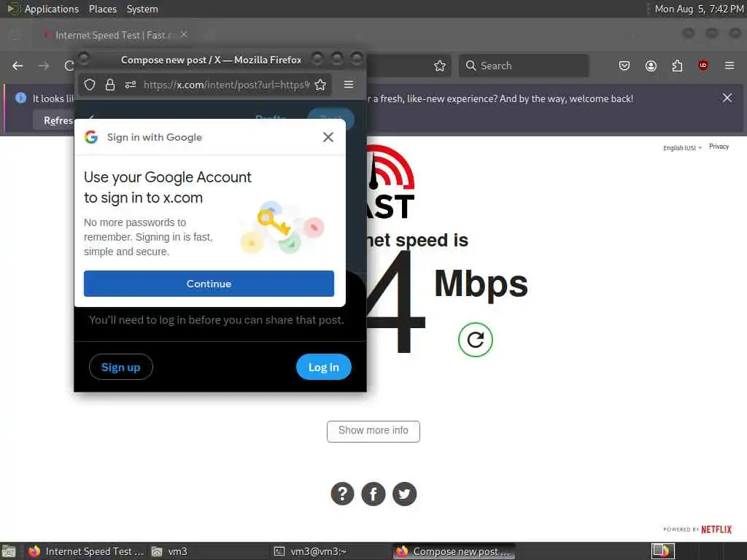Close the Sign in with Google dialog
747x560 pixels.
328,137
